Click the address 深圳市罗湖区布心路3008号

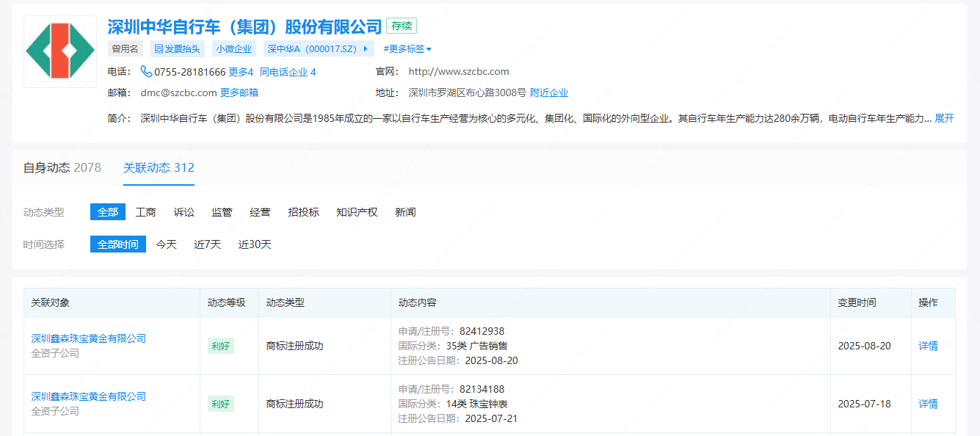(x=468, y=92)
